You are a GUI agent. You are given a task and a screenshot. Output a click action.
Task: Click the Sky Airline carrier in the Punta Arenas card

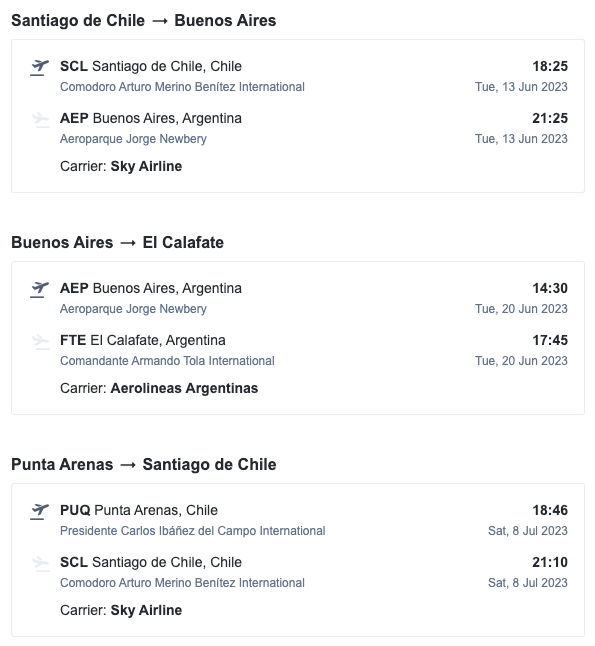[146, 611]
